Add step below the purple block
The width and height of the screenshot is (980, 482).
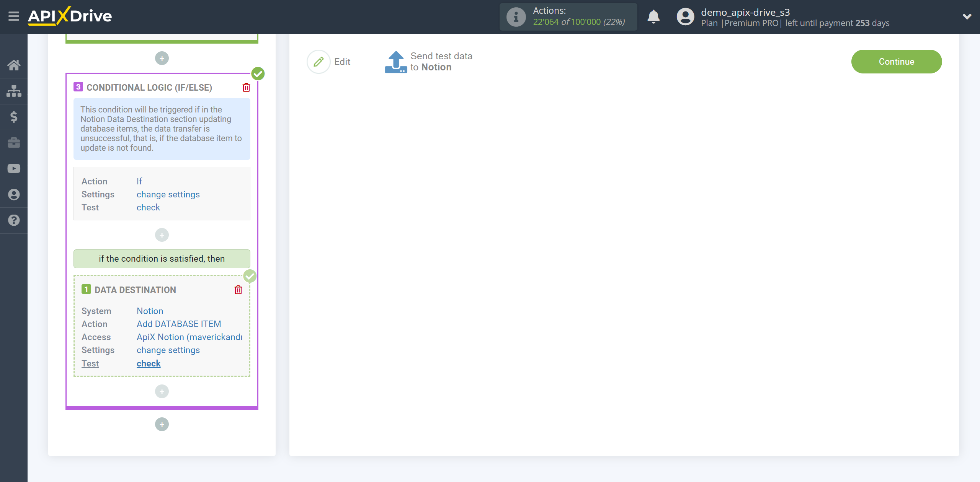click(x=162, y=424)
